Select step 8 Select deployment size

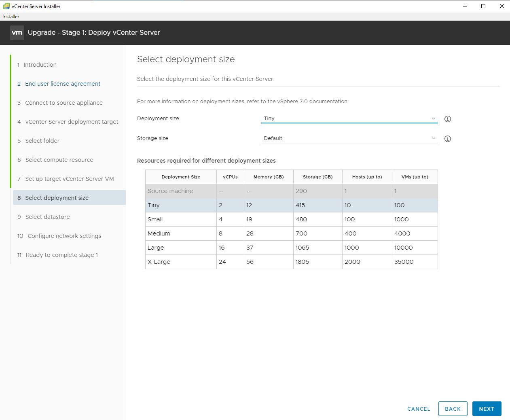70,198
